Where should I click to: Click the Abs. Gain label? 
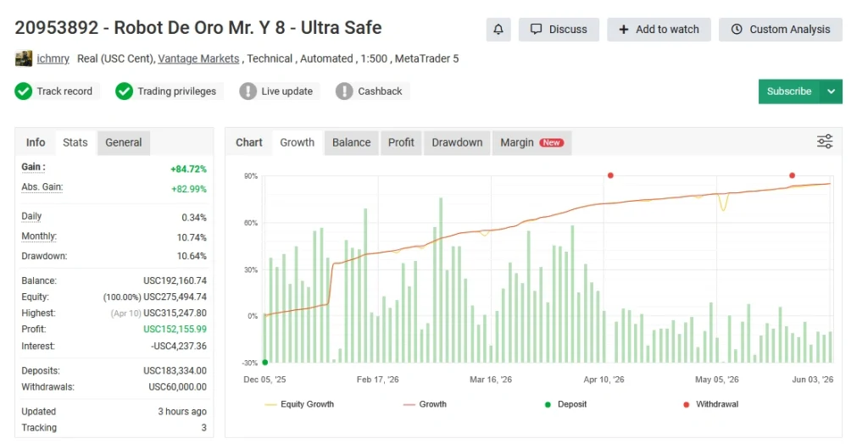click(x=42, y=187)
